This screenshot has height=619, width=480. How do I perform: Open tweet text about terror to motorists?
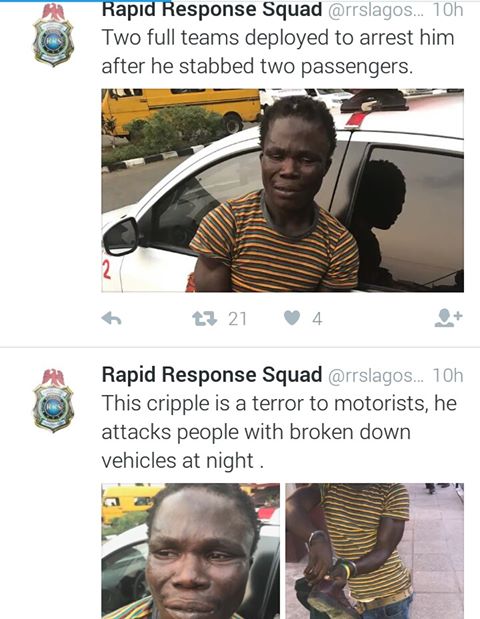[279, 432]
